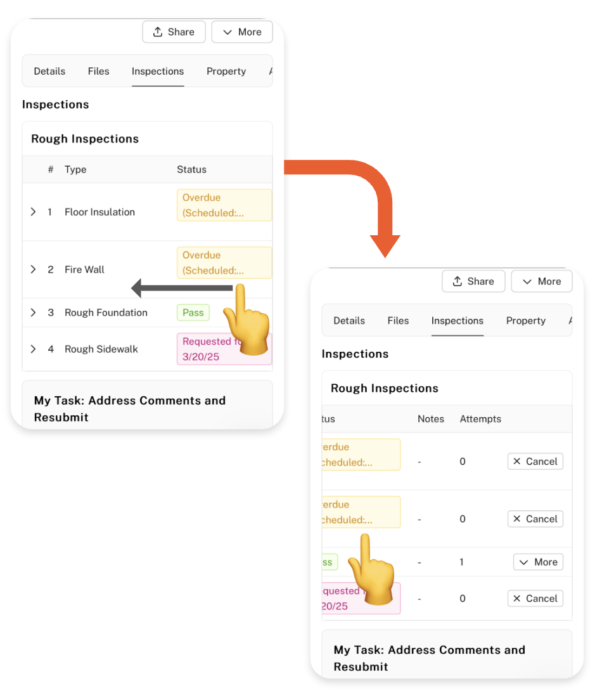Cancel the second overdue inspection with 0 attempts
Screen dimensions: 602x700
535,519
